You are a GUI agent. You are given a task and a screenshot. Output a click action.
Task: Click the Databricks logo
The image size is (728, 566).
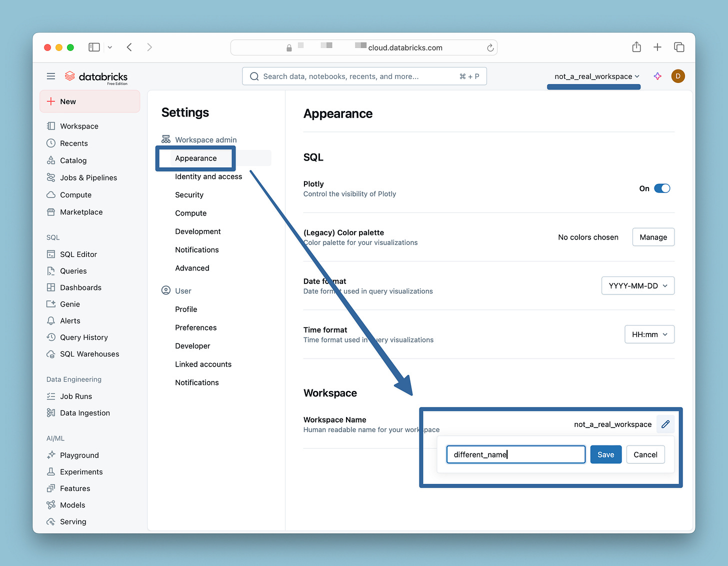tap(96, 76)
